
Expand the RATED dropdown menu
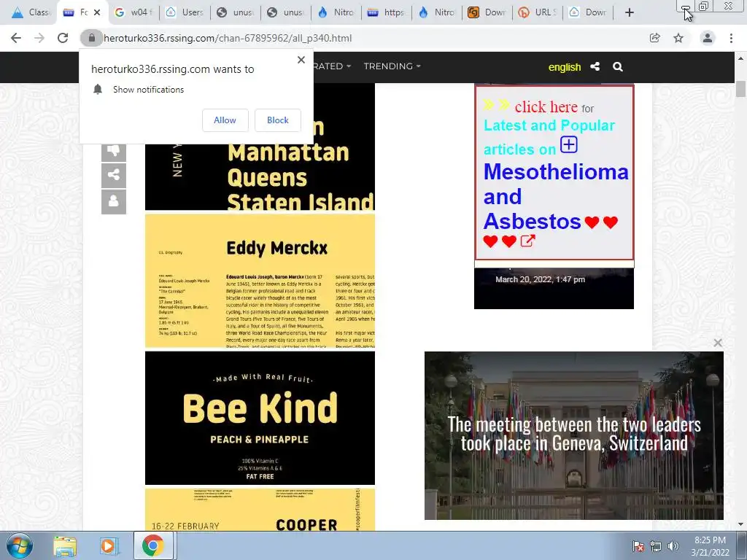(x=332, y=66)
